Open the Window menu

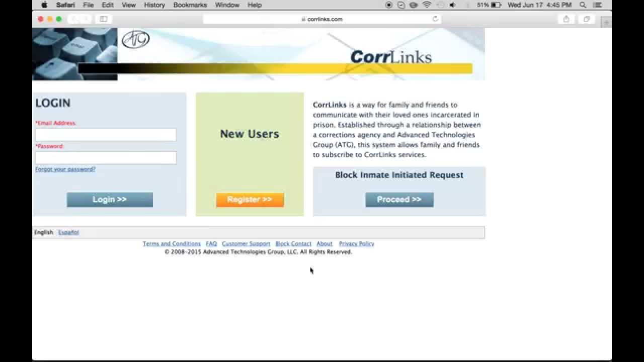coord(227,5)
